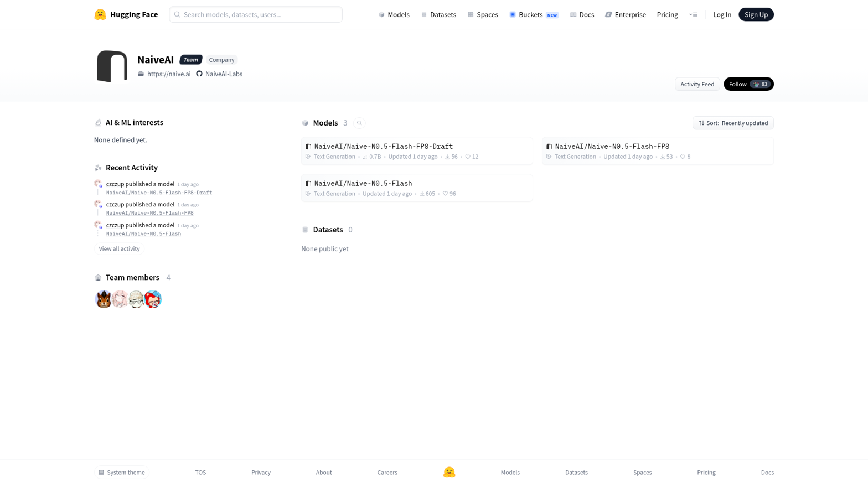The height and width of the screenshot is (488, 868).
Task: Click the Log In link
Action: coord(722,14)
